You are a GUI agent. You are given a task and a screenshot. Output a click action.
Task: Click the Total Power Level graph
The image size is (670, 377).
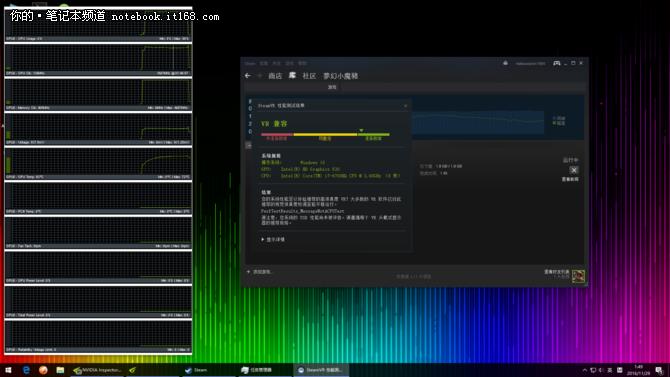(98, 302)
